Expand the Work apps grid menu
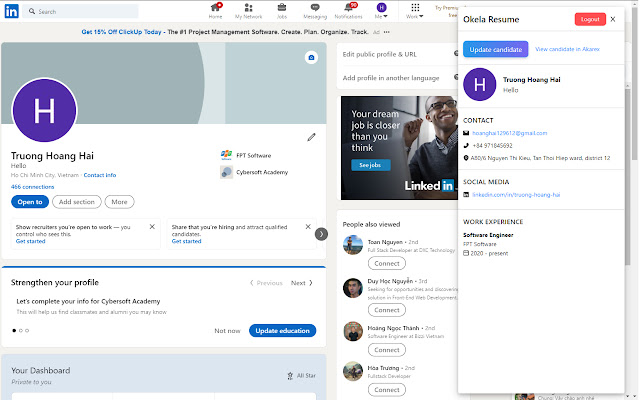The image size is (640, 400). [x=415, y=11]
